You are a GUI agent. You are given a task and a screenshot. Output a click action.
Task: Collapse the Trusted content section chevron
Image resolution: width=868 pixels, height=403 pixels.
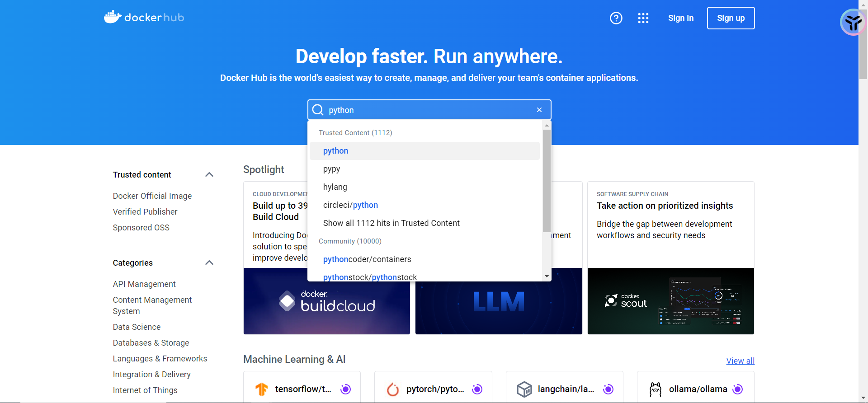tap(209, 174)
